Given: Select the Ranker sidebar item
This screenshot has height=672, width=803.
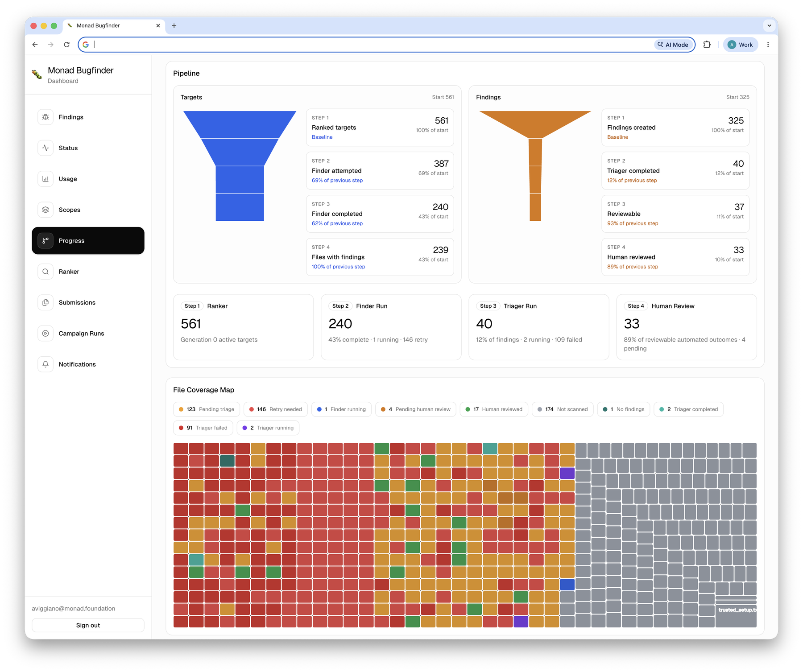Looking at the screenshot, I should 88,272.
